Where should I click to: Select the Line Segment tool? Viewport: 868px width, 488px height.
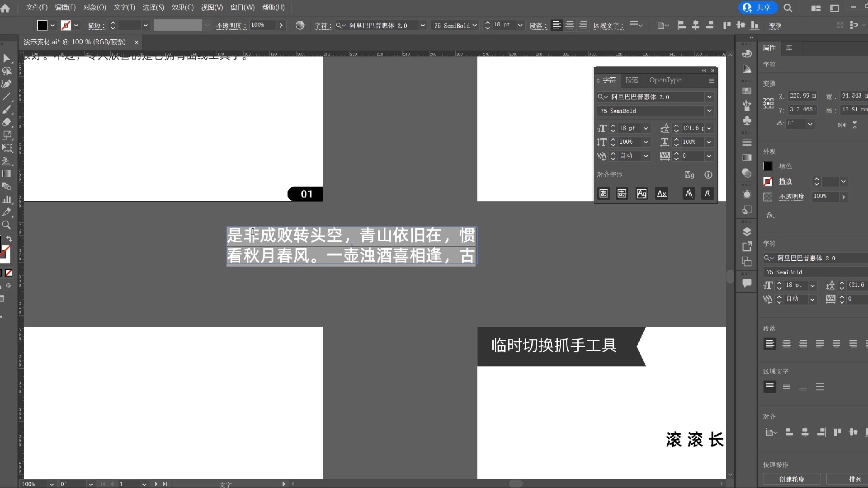pyautogui.click(x=7, y=97)
